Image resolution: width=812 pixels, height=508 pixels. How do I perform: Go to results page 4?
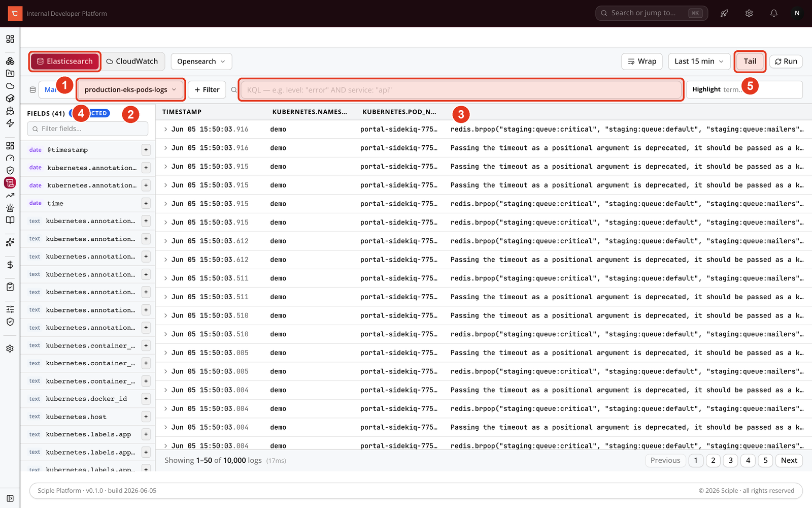(748, 460)
